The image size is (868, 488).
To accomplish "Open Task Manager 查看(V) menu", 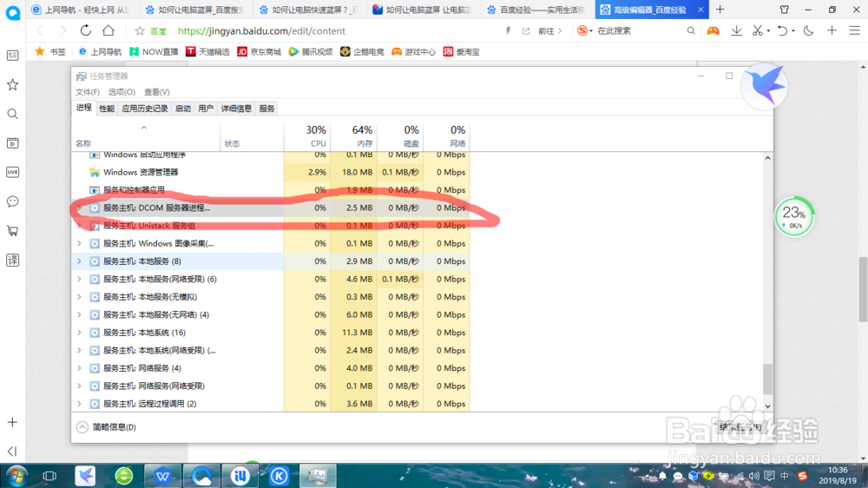I will [156, 92].
